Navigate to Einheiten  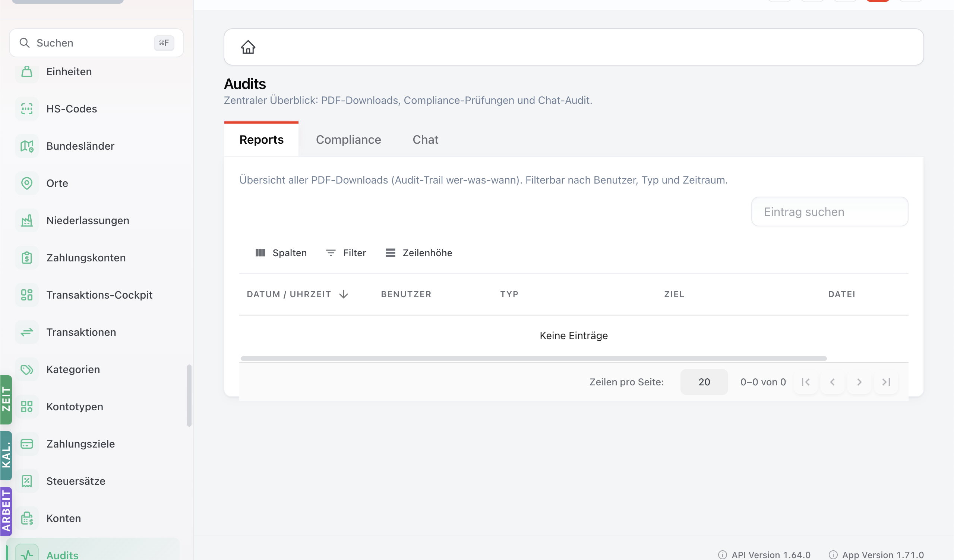coord(69,71)
